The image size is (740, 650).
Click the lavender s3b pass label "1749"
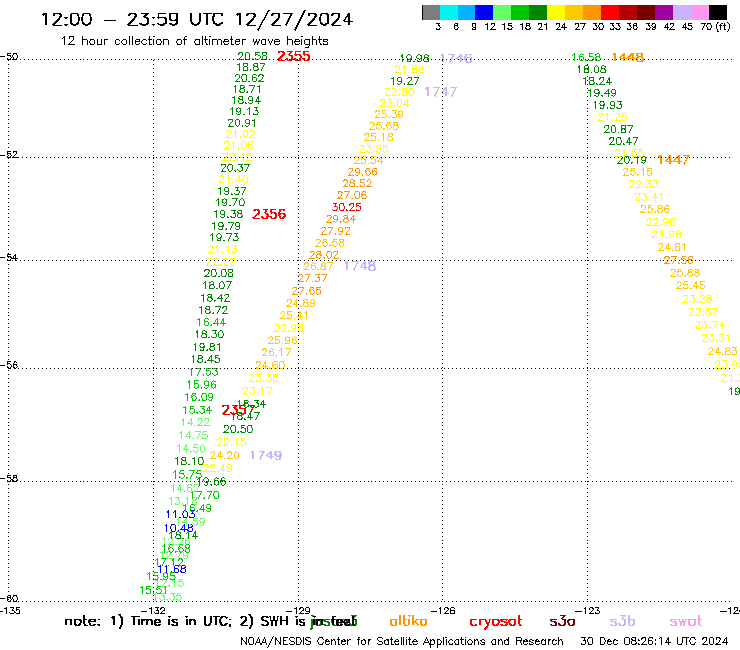point(266,455)
